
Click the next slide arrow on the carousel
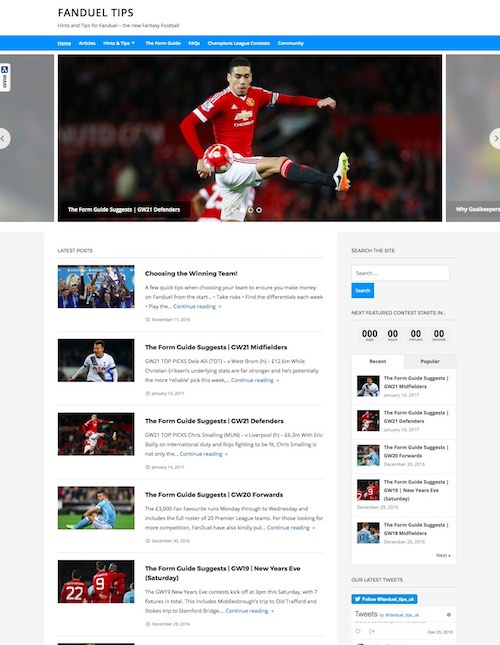click(495, 139)
